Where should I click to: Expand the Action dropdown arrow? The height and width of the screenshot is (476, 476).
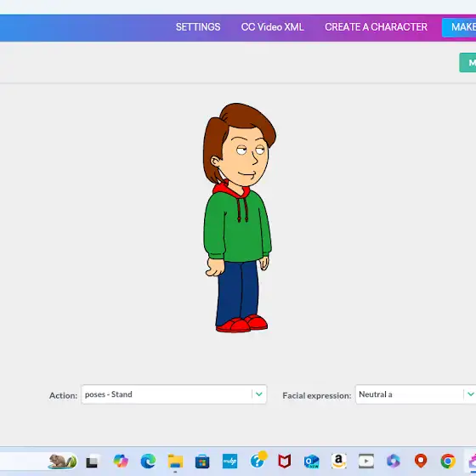coord(259,394)
